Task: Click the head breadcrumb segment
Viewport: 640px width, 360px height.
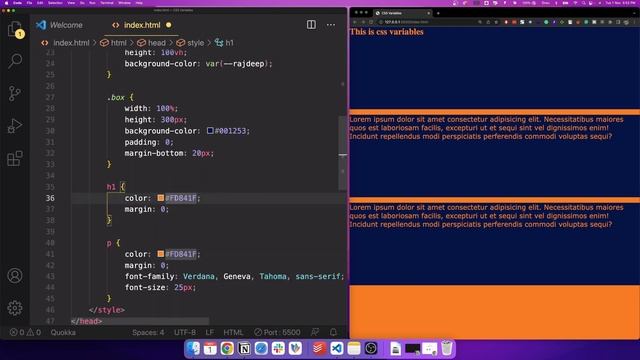Action: [x=151, y=42]
